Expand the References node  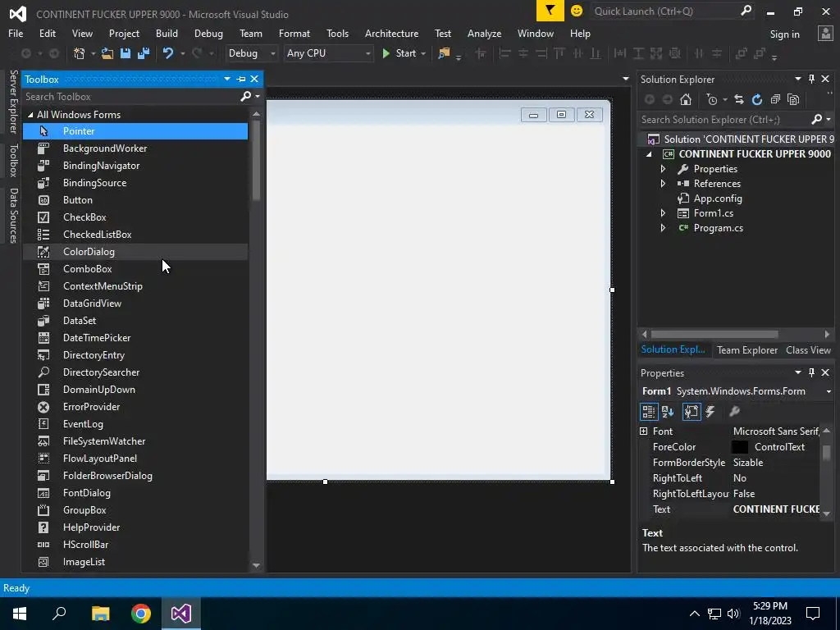(x=663, y=184)
